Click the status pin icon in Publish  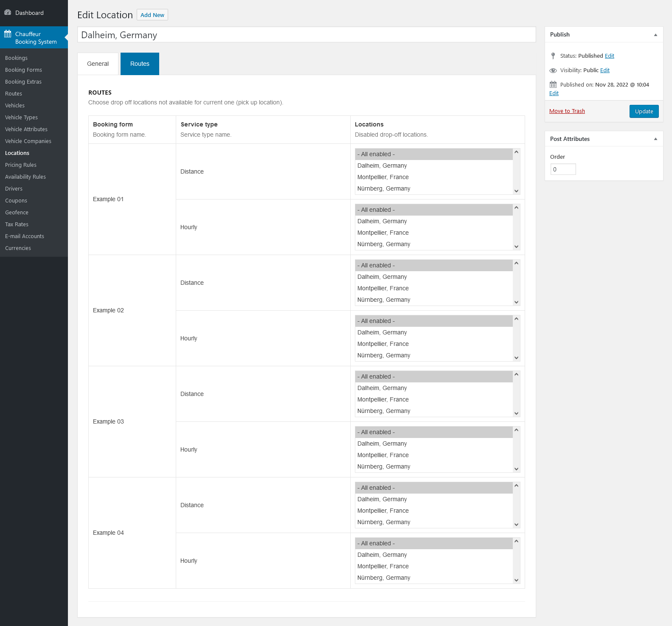553,56
